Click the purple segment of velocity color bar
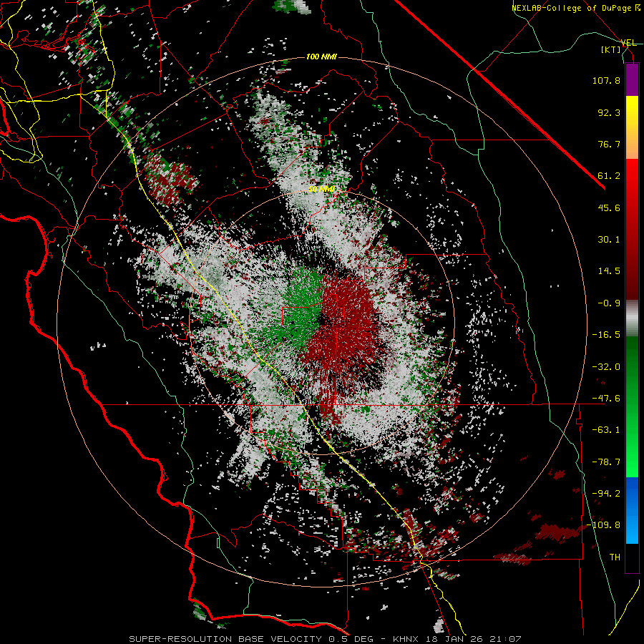This screenshot has width=644, height=644. click(632, 79)
